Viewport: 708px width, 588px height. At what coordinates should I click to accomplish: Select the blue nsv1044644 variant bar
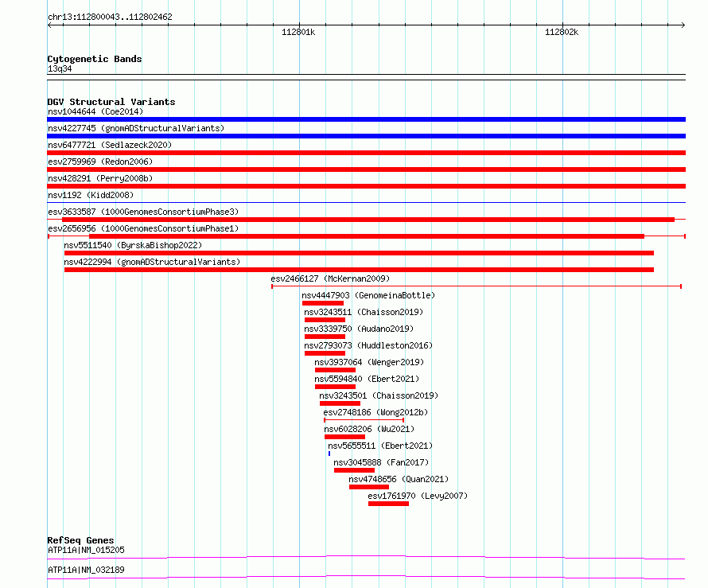[366, 119]
